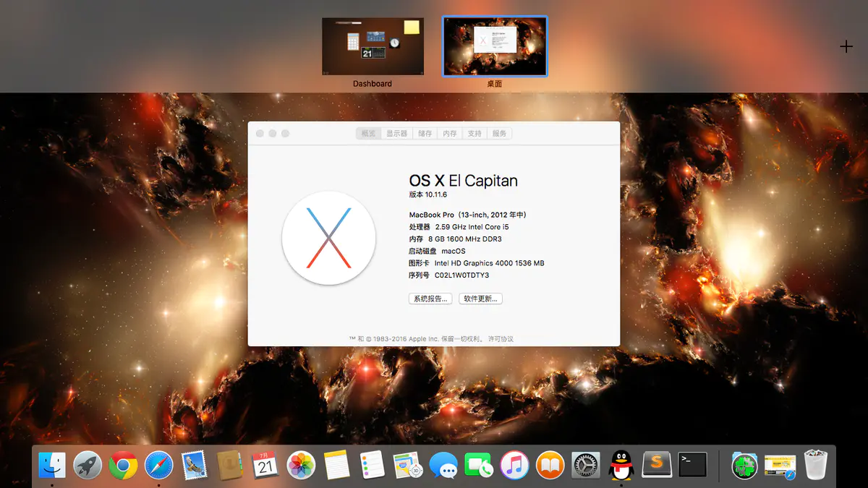The image size is (868, 488).
Task: Open FaceTime green camera icon
Action: (479, 465)
